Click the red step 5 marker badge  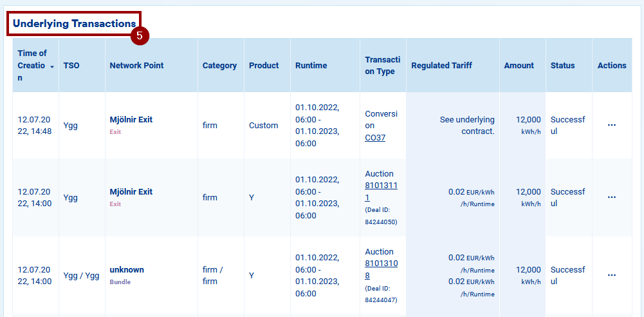(140, 36)
